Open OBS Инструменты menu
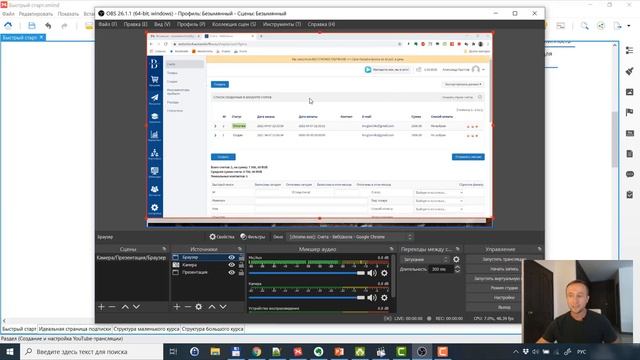The width and height of the screenshot is (640, 360). 282,24
